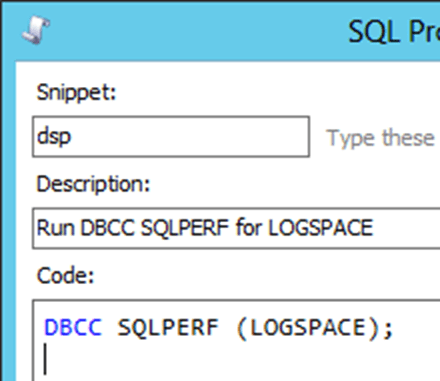Click the "SQL Pr" window title text
The width and height of the screenshot is (440, 381).
pos(394,32)
